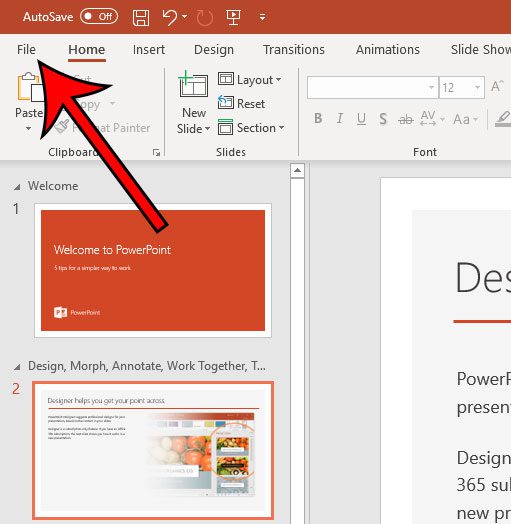Image resolution: width=511 pixels, height=524 pixels.
Task: Open Customize Quick Access Toolbar dropdown
Action: point(263,17)
